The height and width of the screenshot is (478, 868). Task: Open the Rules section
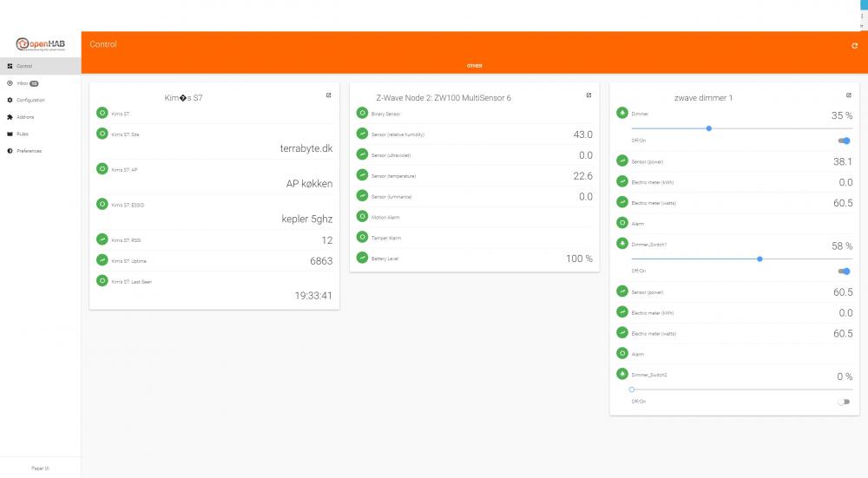22,134
